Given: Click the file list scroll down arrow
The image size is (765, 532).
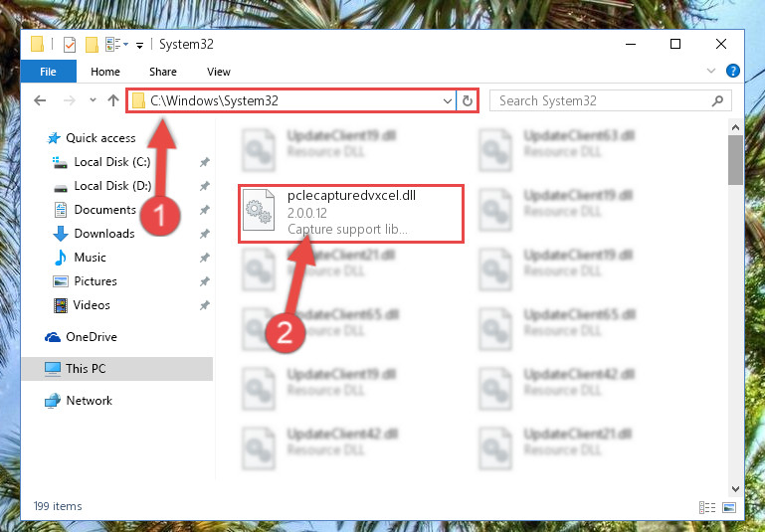Looking at the screenshot, I should pos(736,489).
